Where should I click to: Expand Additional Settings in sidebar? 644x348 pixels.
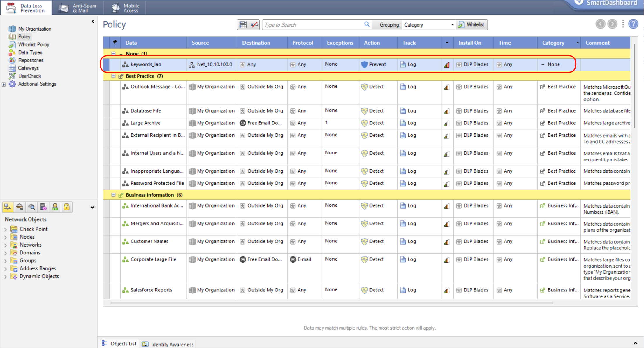click(x=4, y=84)
